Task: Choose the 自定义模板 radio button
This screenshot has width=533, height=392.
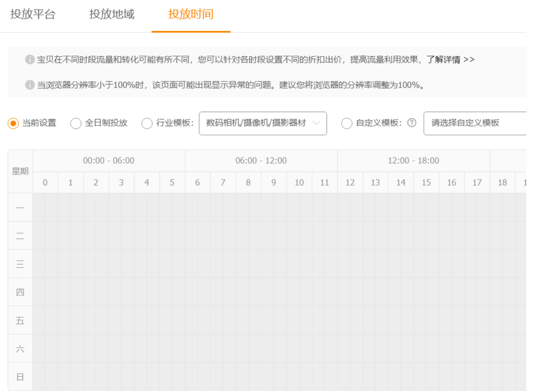Action: tap(346, 123)
